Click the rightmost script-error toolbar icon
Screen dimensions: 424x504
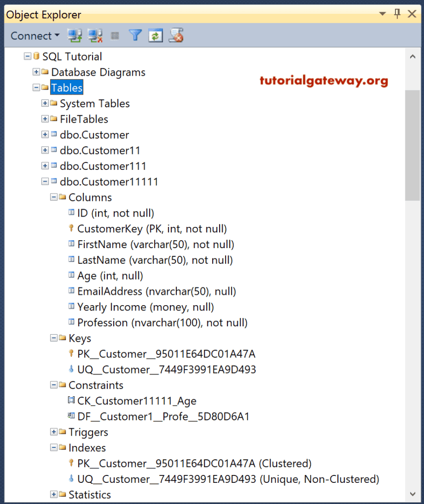click(x=176, y=35)
